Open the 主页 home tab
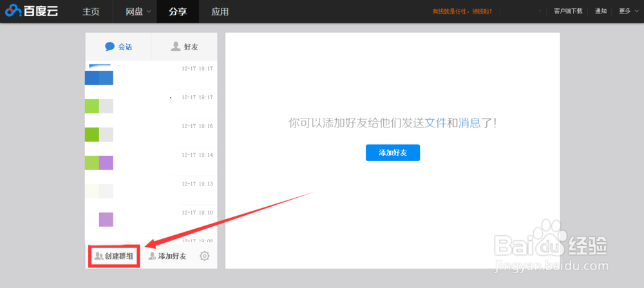This screenshot has width=644, height=288. (x=91, y=12)
